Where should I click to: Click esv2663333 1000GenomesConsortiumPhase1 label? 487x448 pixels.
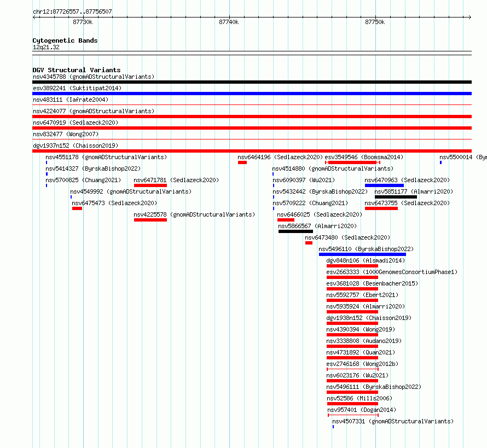(392, 272)
